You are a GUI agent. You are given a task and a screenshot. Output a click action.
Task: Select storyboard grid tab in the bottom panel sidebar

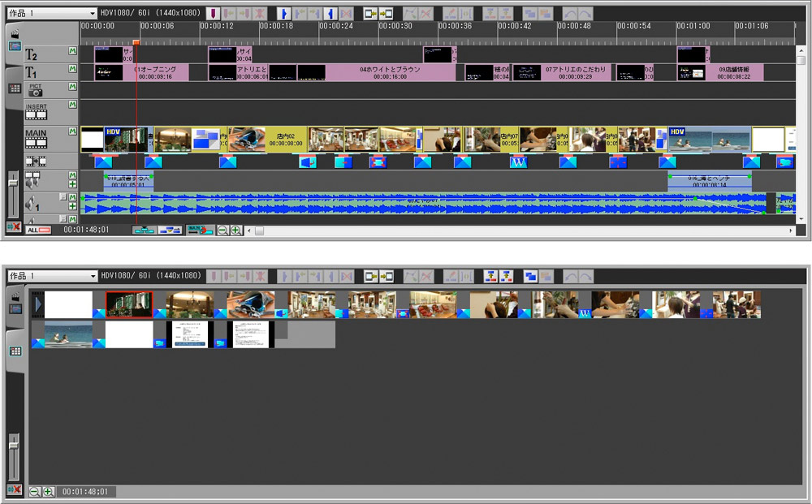[15, 351]
